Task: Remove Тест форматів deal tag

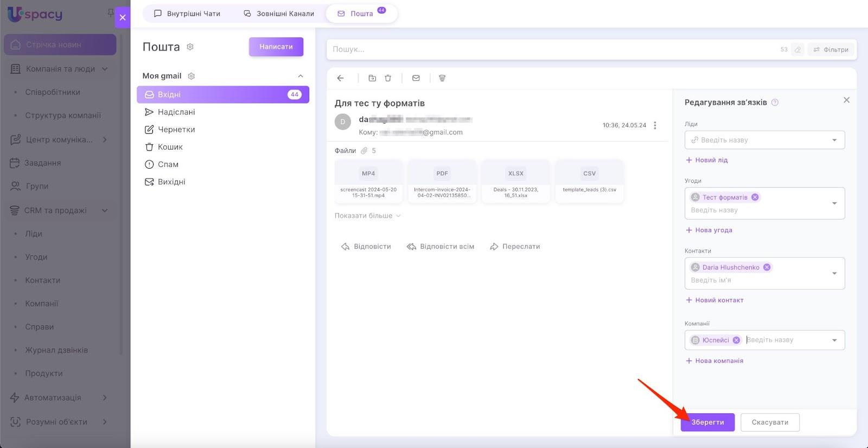Action: click(755, 197)
